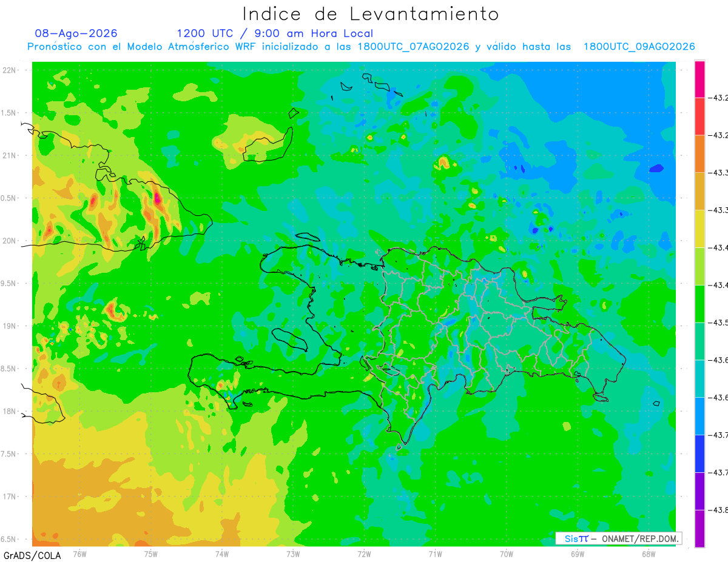
Task: Click the "70W" longitude label
Action: pyautogui.click(x=507, y=554)
